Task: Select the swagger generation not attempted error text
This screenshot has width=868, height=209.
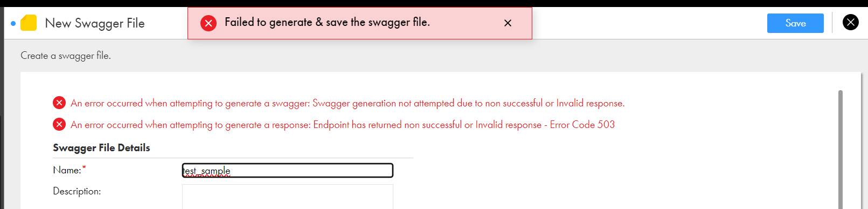Action: click(x=348, y=103)
